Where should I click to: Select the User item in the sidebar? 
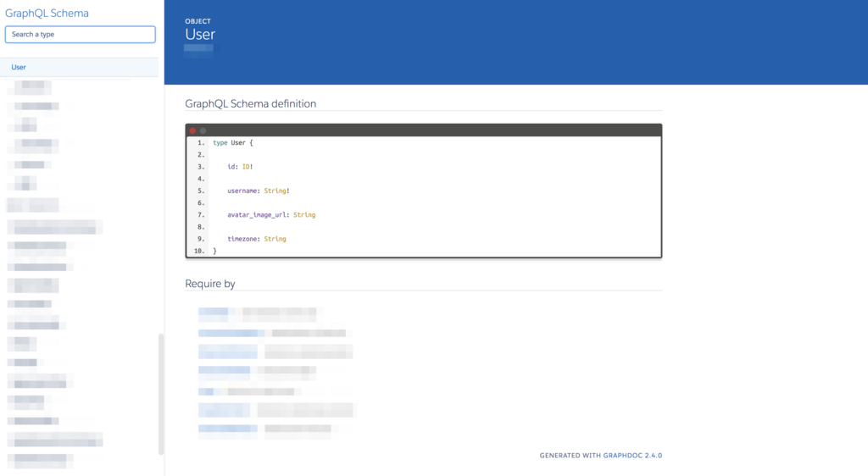(79, 67)
